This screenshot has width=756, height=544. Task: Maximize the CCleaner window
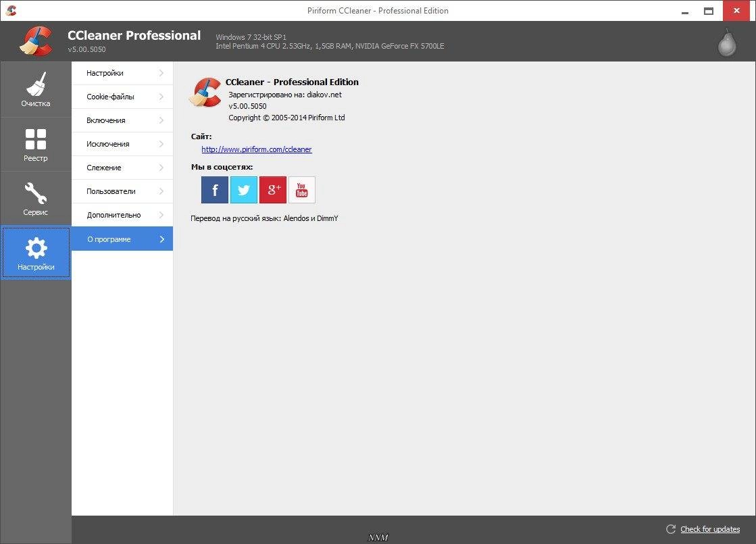coord(709,11)
